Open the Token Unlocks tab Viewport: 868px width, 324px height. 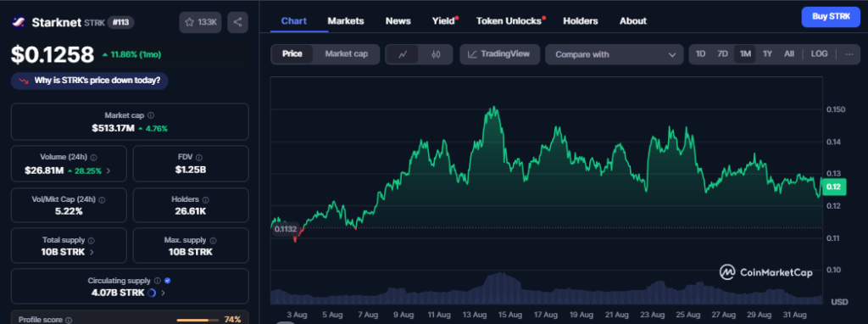click(509, 21)
